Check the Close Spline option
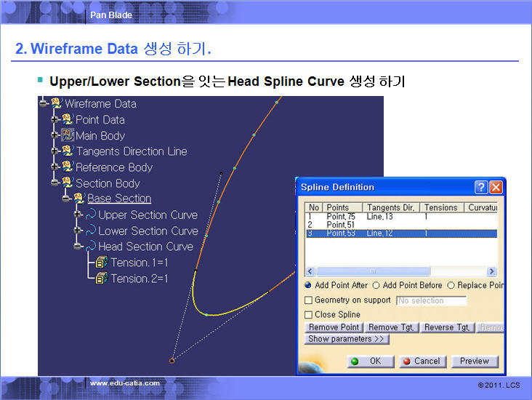The image size is (532, 400). click(309, 315)
